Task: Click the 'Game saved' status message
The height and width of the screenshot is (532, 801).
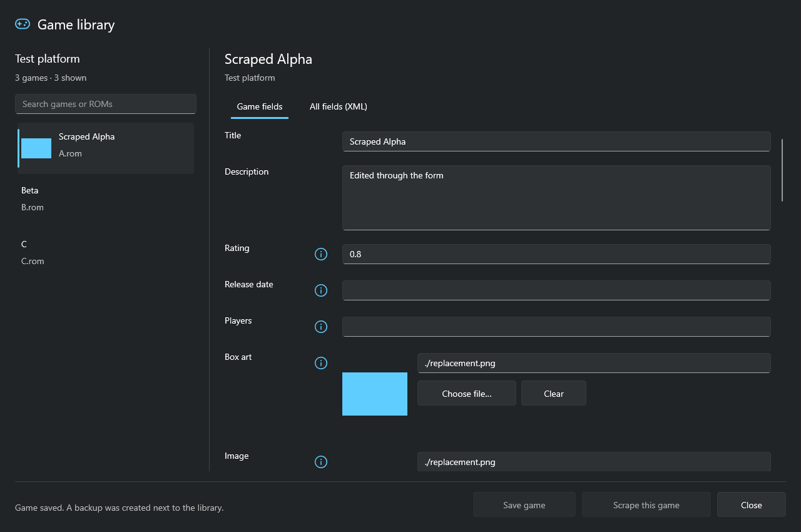Action: (119, 508)
